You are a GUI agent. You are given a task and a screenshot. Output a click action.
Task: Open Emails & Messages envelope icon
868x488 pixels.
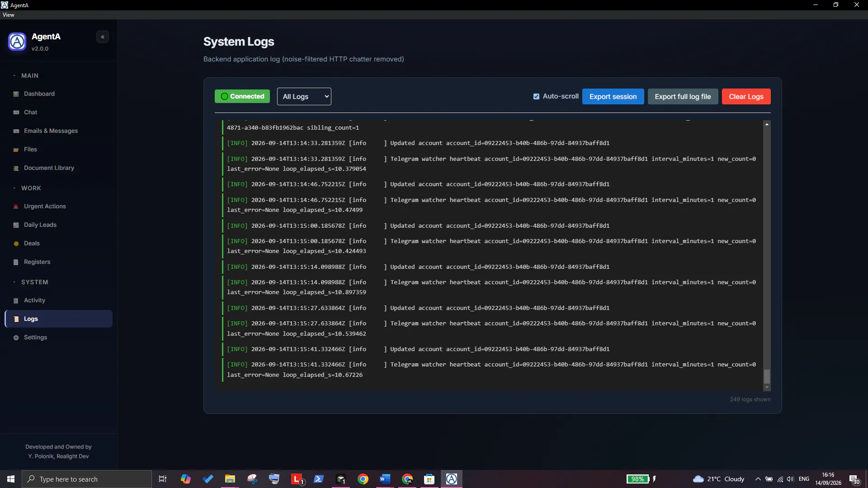(16, 131)
